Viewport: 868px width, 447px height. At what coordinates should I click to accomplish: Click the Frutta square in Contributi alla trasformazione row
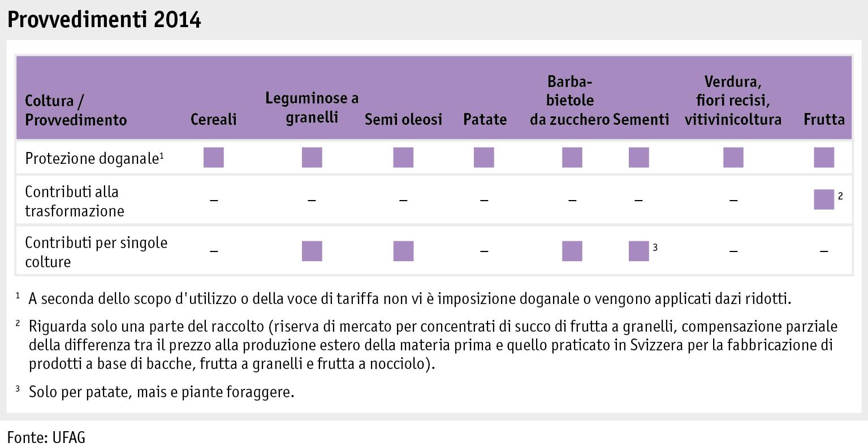click(x=824, y=199)
